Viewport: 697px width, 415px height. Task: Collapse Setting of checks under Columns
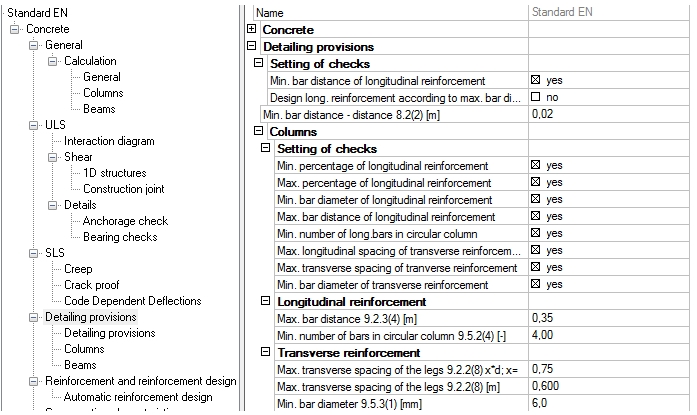tap(265, 148)
